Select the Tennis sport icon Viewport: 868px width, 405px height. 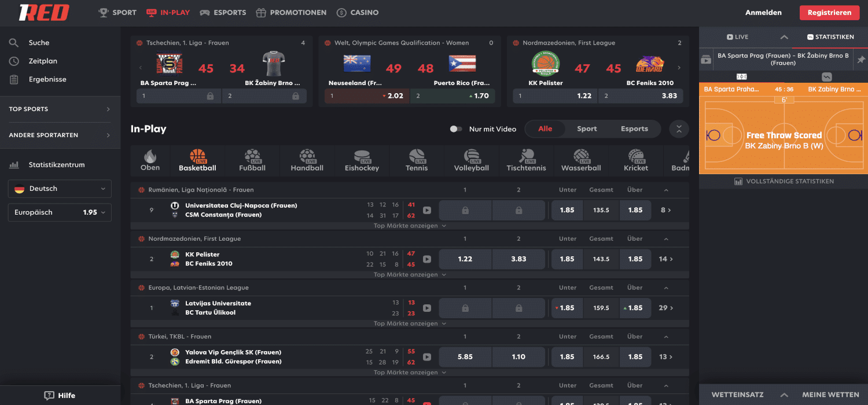point(416,156)
